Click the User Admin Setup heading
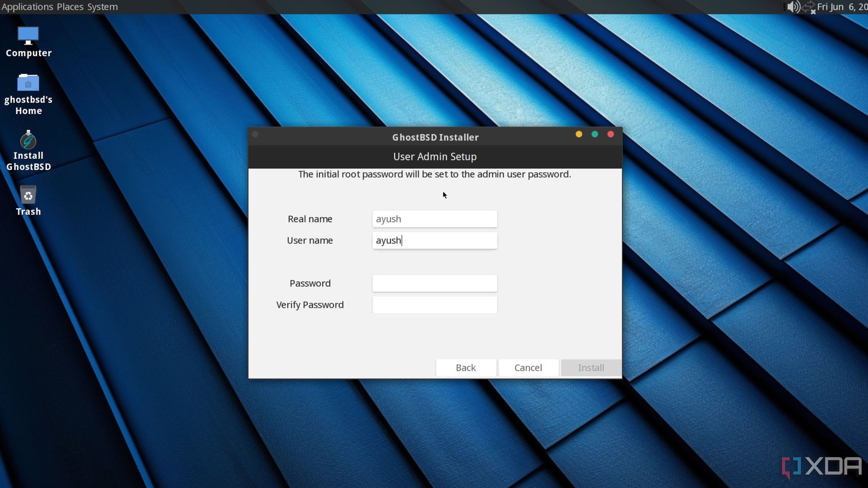The height and width of the screenshot is (488, 868). pos(435,157)
